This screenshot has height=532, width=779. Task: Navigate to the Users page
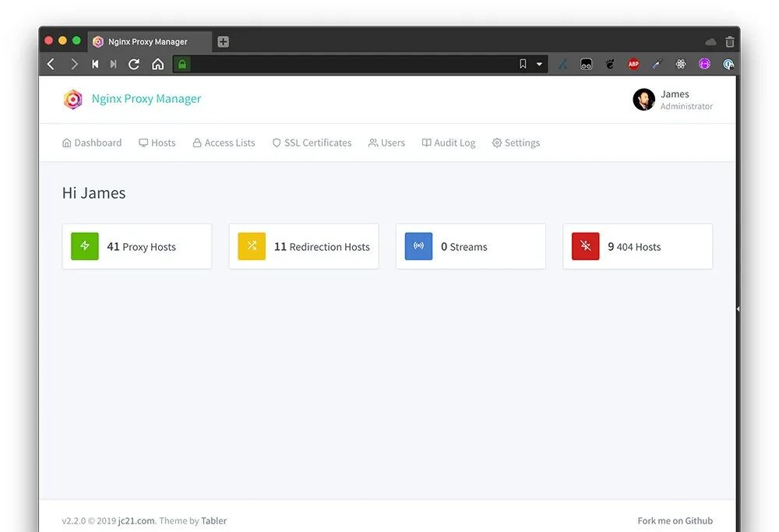[386, 143]
